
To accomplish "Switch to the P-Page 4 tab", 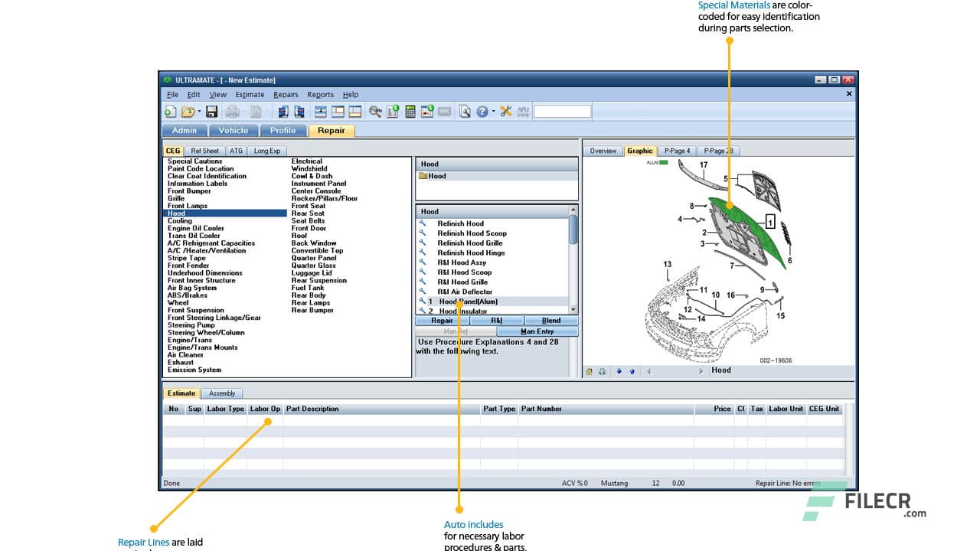I will pos(677,151).
